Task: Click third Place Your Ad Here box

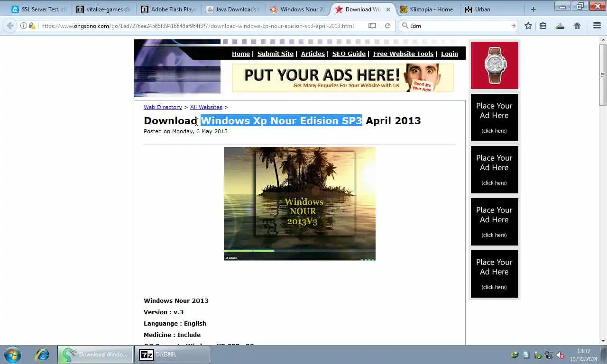Action: coord(495,222)
